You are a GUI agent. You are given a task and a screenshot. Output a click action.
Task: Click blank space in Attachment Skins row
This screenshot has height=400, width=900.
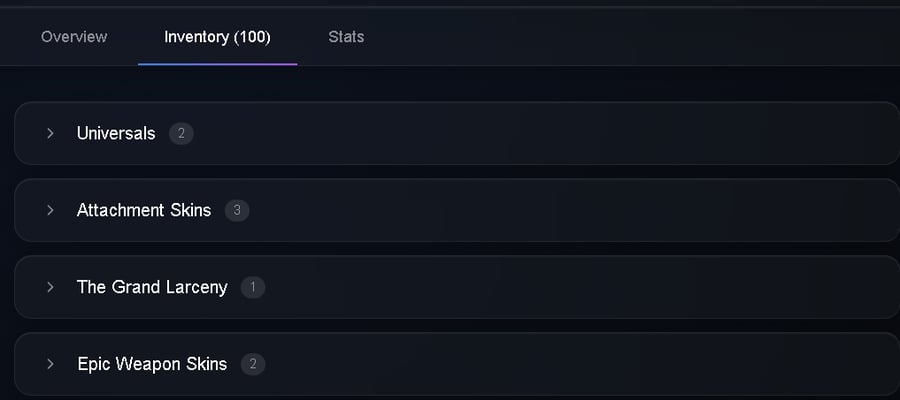click(574, 210)
